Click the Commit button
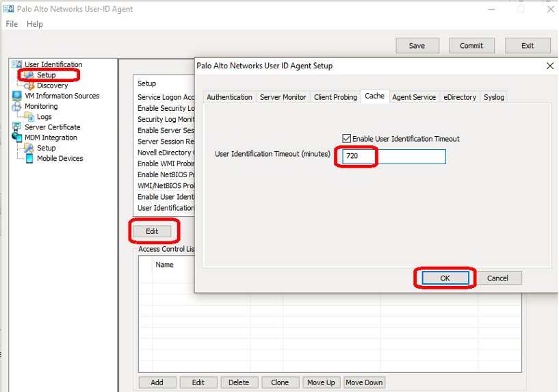Image resolution: width=559 pixels, height=392 pixels. 471,46
